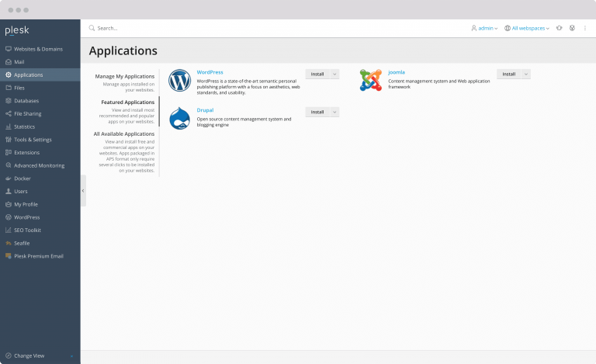
Task: Select the All Available Applications tab
Action: click(124, 133)
